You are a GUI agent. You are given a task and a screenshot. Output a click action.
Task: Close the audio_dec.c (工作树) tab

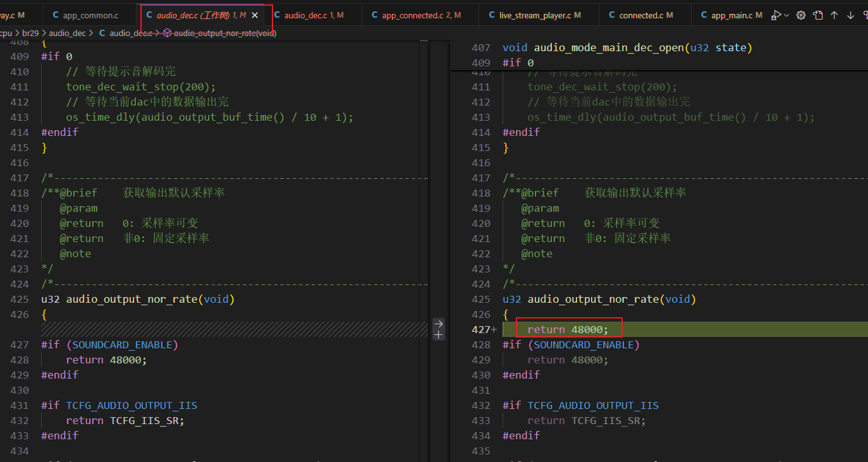tap(255, 15)
